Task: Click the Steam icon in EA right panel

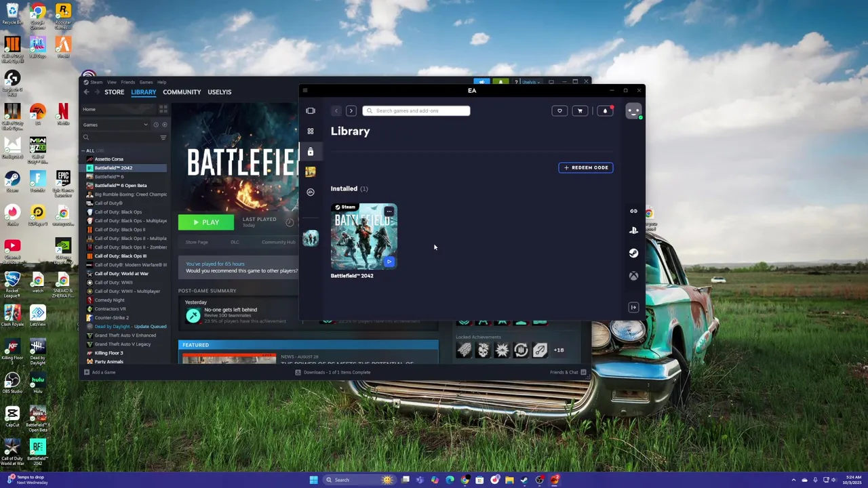Action: click(633, 253)
